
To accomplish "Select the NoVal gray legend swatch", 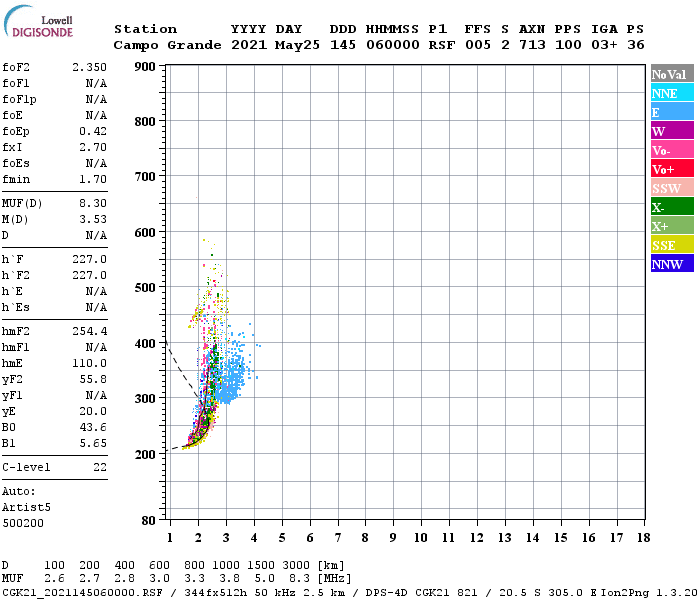I will pyautogui.click(x=672, y=74).
